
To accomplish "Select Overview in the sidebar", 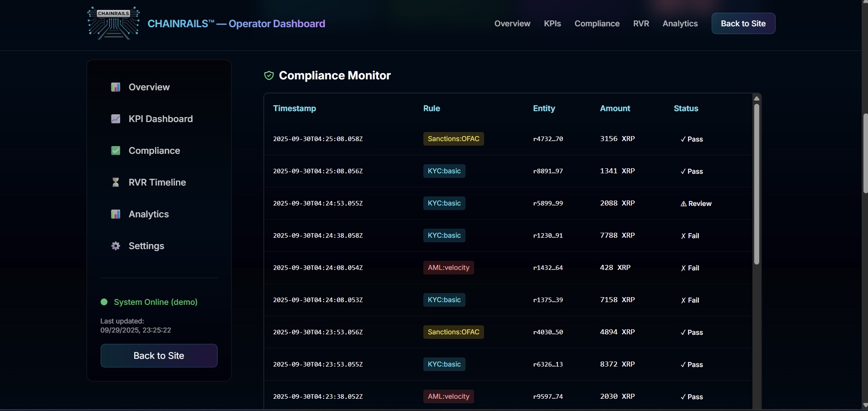I will pos(149,87).
